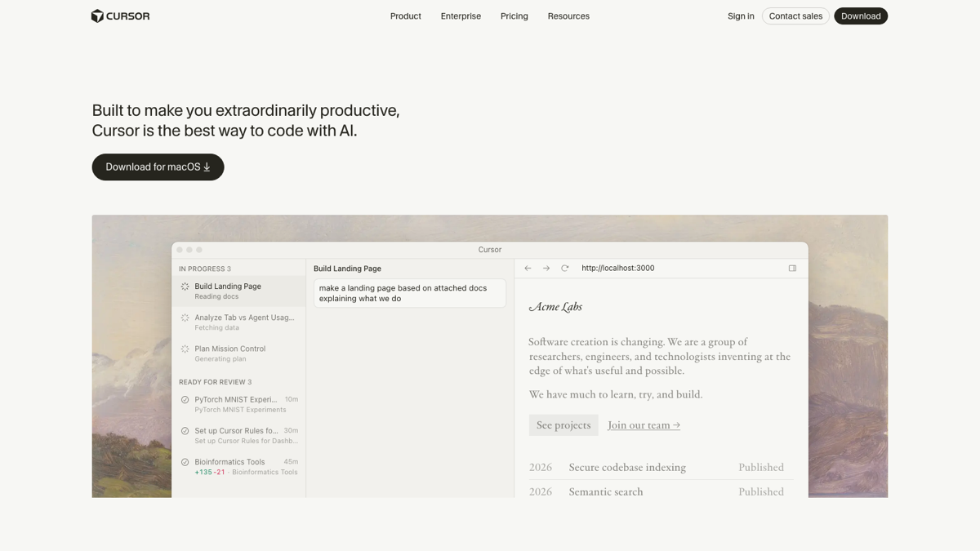
Task: Click the Cursor window title text
Action: click(490, 250)
